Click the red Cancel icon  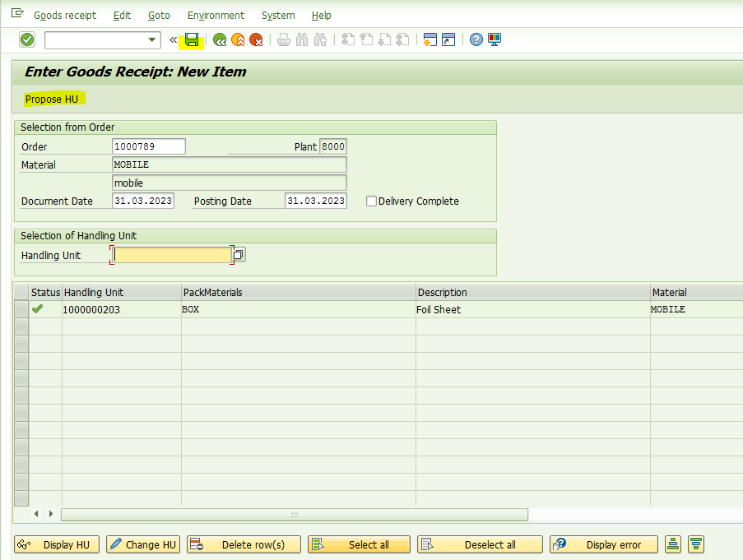[x=256, y=39]
